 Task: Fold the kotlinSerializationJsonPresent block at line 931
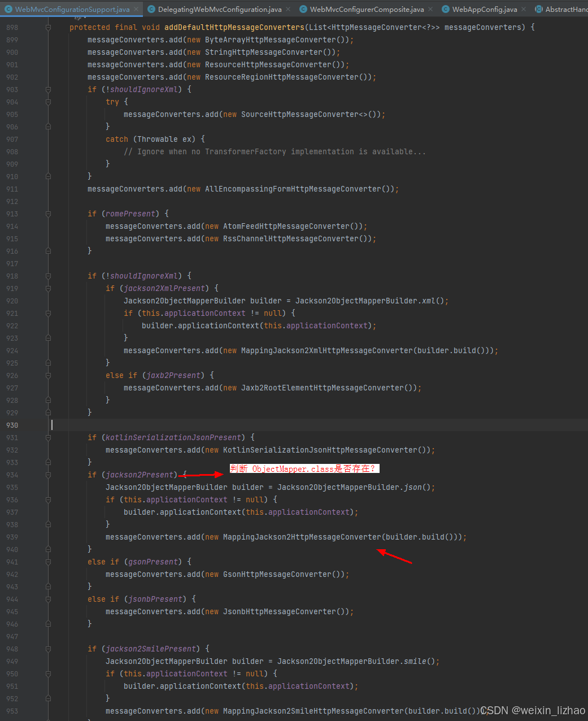pos(48,437)
